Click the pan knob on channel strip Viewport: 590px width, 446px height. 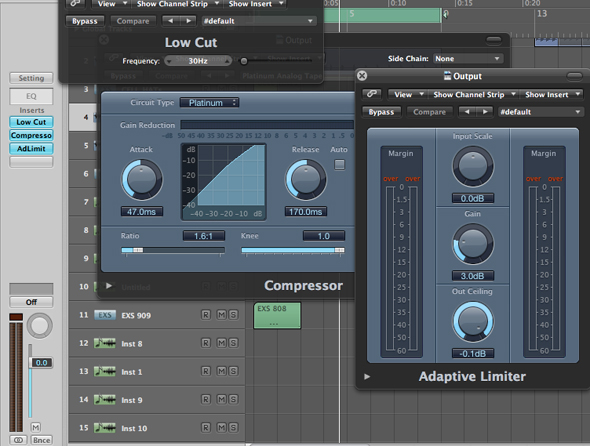[x=39, y=326]
